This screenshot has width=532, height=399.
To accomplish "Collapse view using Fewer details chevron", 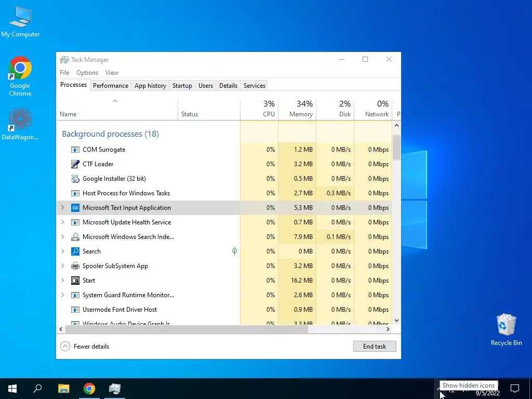I will pyautogui.click(x=65, y=347).
